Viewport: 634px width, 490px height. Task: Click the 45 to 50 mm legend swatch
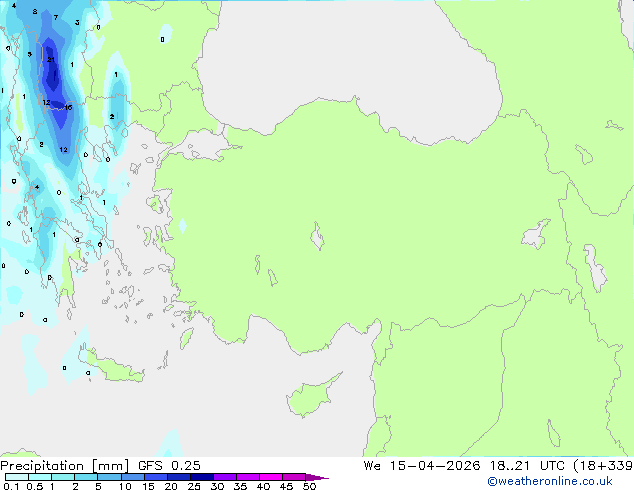[294, 477]
